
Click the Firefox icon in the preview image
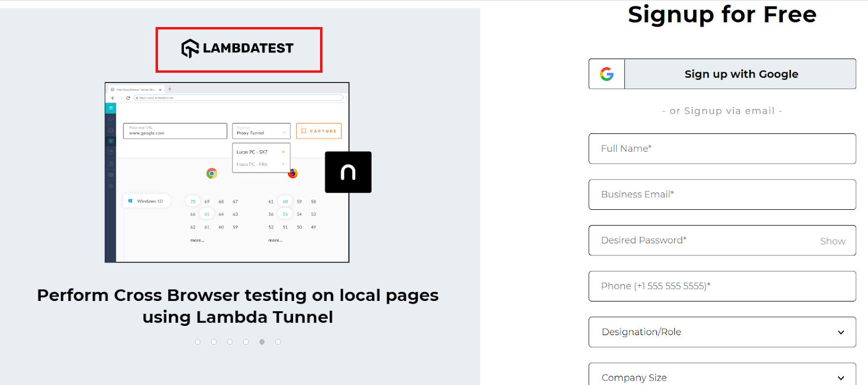tap(293, 174)
